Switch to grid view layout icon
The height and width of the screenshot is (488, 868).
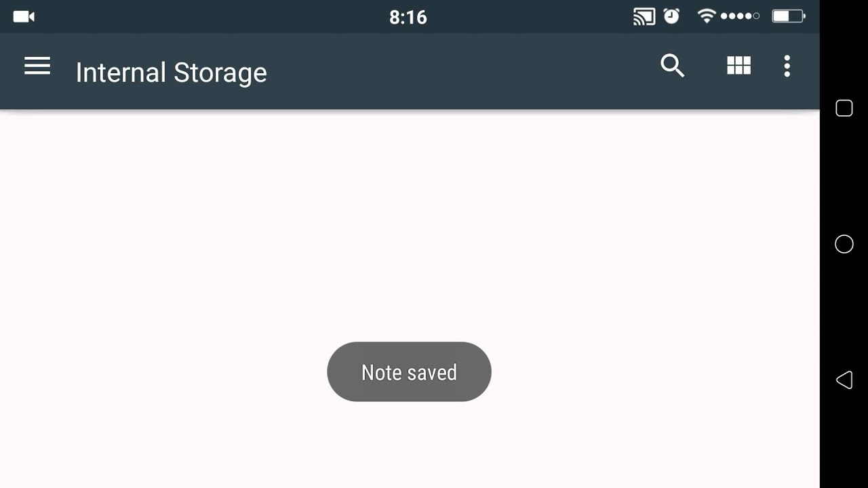click(x=738, y=66)
